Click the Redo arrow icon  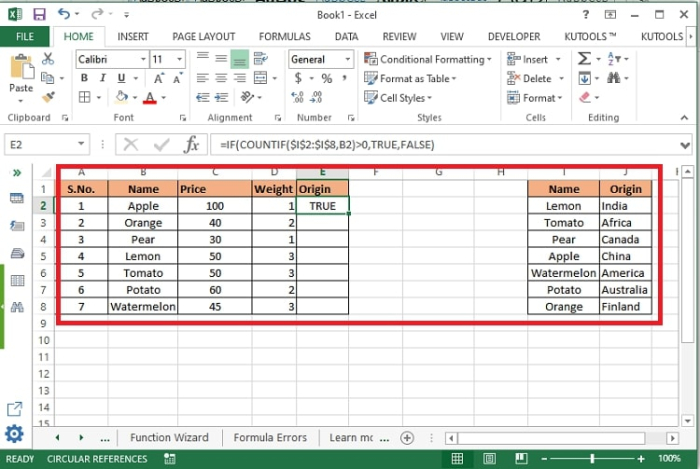coord(97,14)
